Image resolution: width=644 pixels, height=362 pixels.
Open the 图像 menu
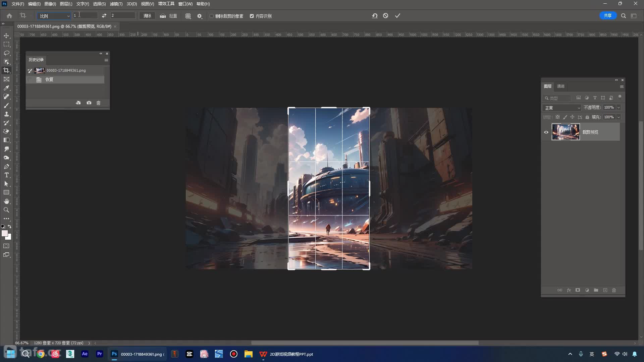[x=50, y=4]
